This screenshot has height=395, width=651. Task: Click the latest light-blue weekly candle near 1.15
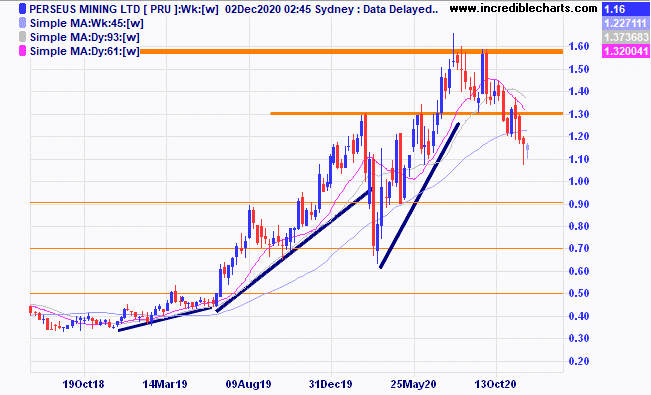tap(527, 150)
